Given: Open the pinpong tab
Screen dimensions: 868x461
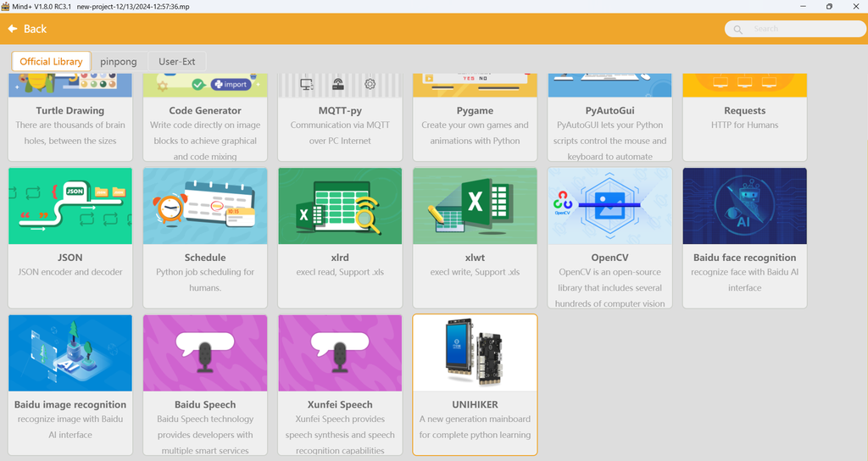Looking at the screenshot, I should click(119, 61).
